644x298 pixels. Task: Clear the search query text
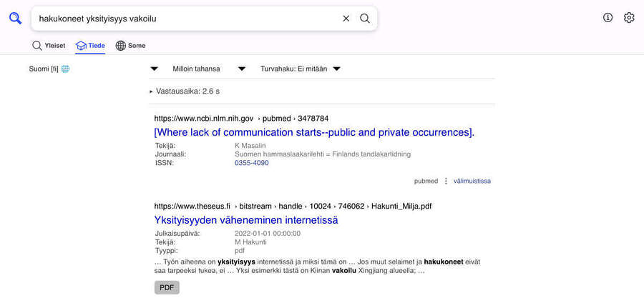point(346,19)
